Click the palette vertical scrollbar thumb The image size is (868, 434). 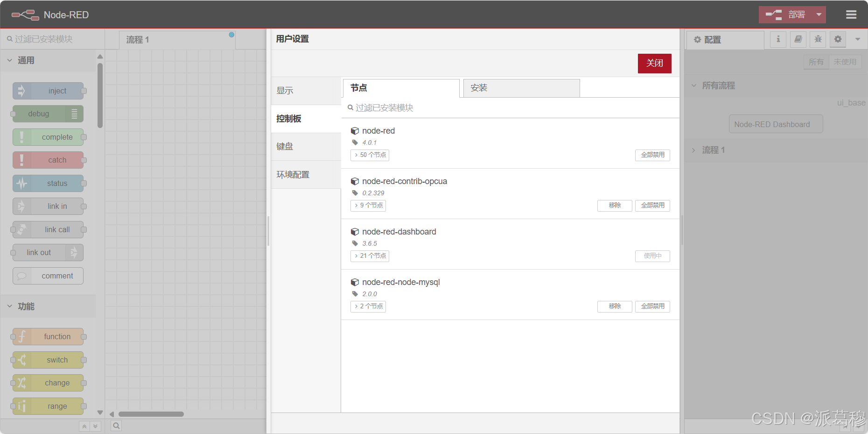pos(100,95)
